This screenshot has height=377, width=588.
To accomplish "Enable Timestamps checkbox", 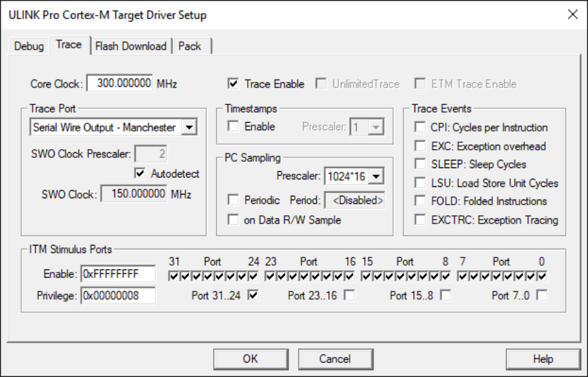I will pyautogui.click(x=233, y=126).
